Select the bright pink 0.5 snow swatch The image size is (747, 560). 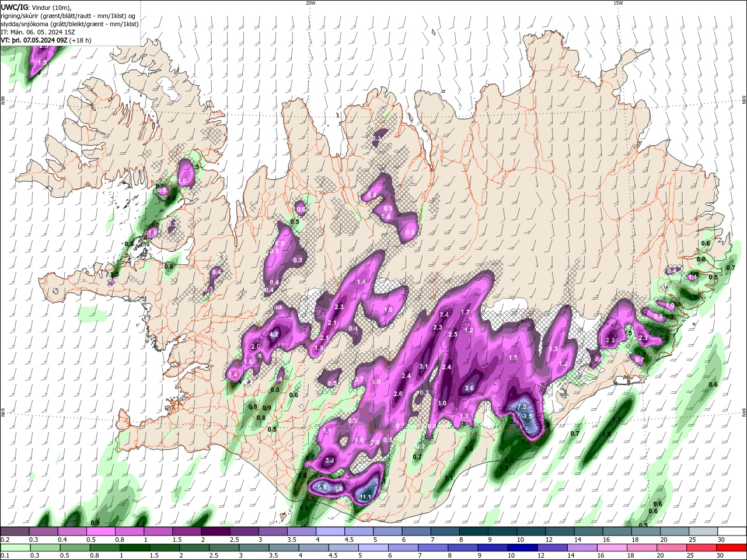click(x=100, y=531)
